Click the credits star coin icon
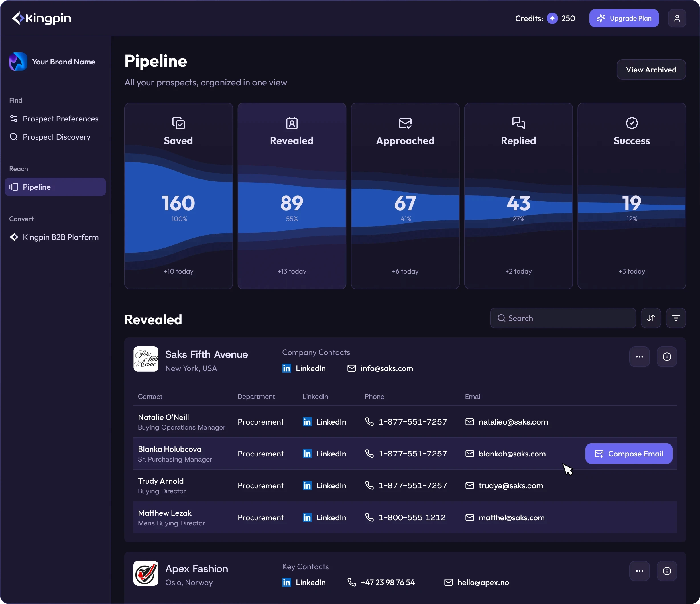 [x=552, y=18]
